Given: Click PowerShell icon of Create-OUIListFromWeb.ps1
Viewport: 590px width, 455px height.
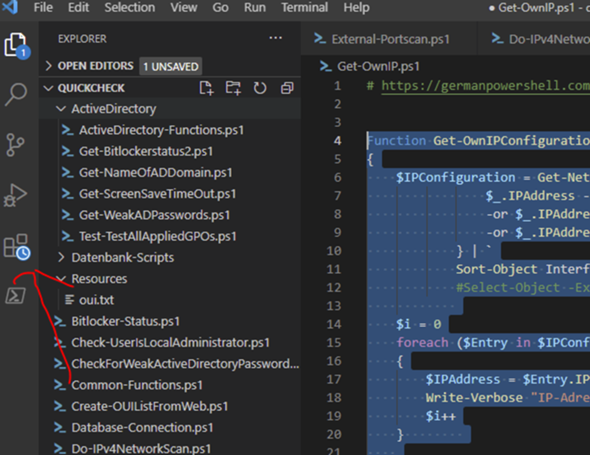Looking at the screenshot, I should pyautogui.click(x=60, y=406).
